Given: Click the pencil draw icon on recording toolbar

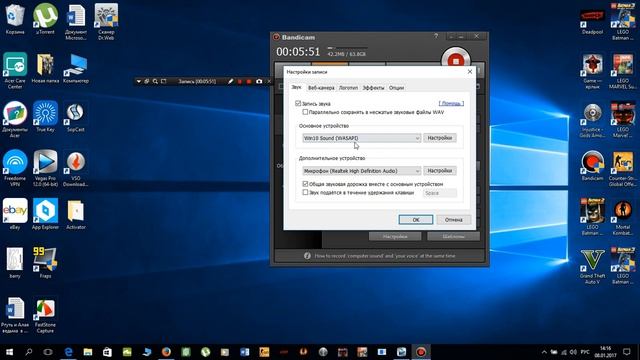Looking at the screenshot, I should 231,81.
